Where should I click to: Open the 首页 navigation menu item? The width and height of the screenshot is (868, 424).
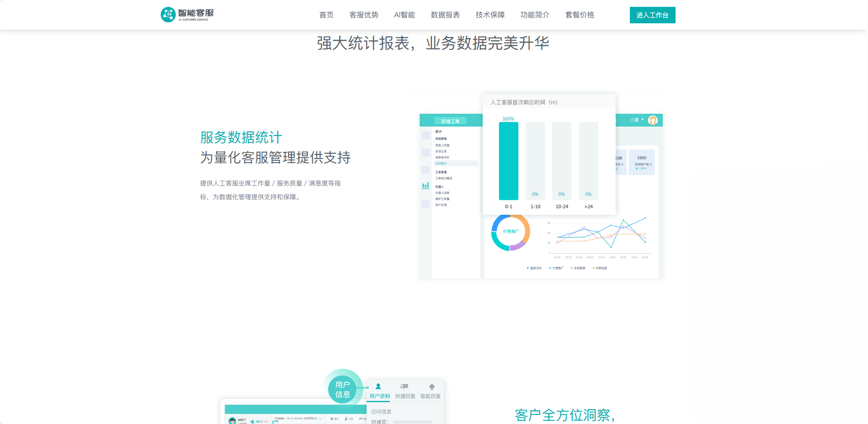tap(326, 15)
